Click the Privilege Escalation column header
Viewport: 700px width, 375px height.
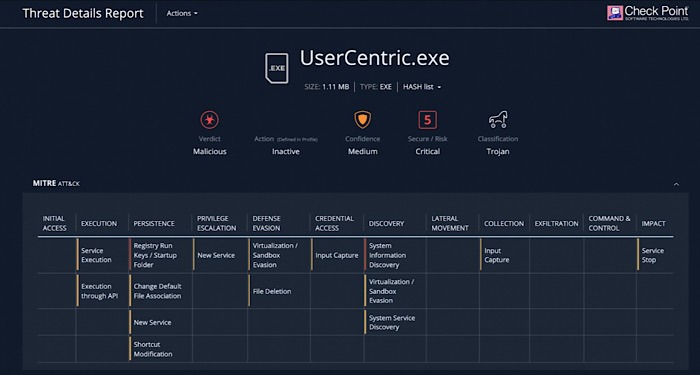click(x=217, y=223)
